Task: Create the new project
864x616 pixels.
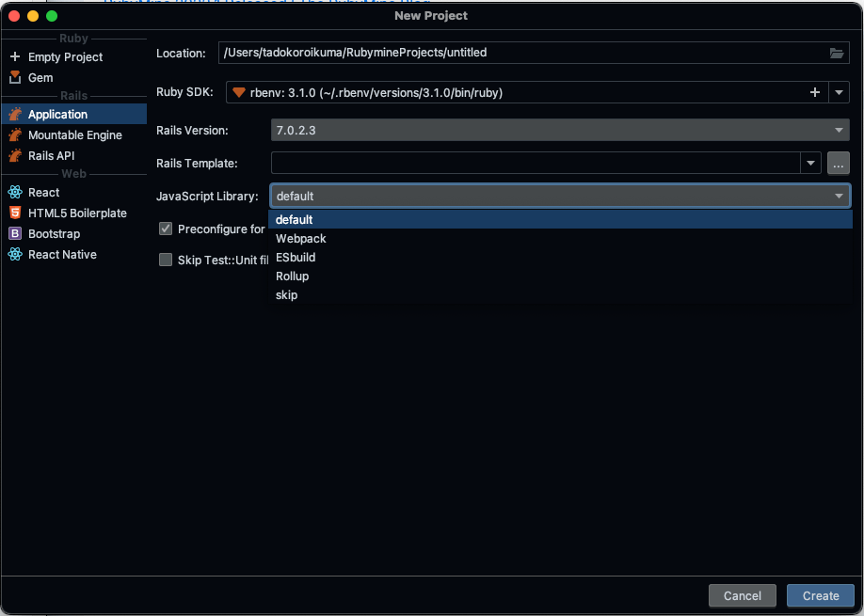Action: [x=821, y=595]
